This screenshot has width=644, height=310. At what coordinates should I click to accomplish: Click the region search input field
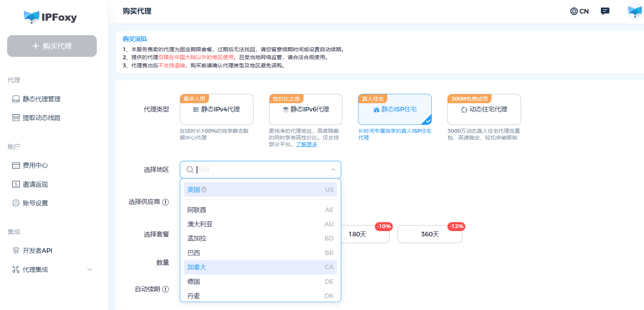click(261, 170)
